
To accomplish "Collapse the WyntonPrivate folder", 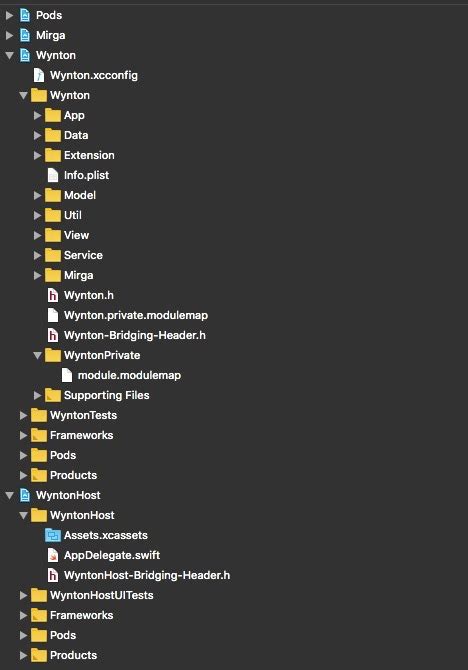I will 37,355.
